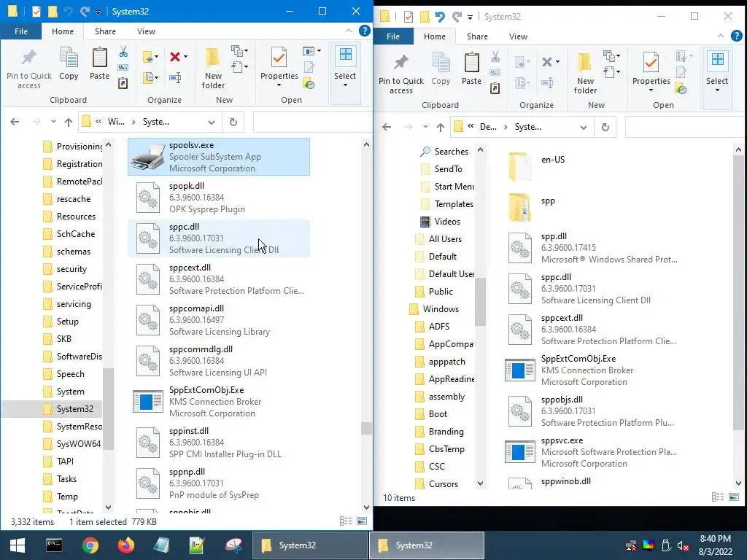This screenshot has width=747, height=560.
Task: Select SysWOW64 folder in left navigation tree
Action: tap(79, 444)
